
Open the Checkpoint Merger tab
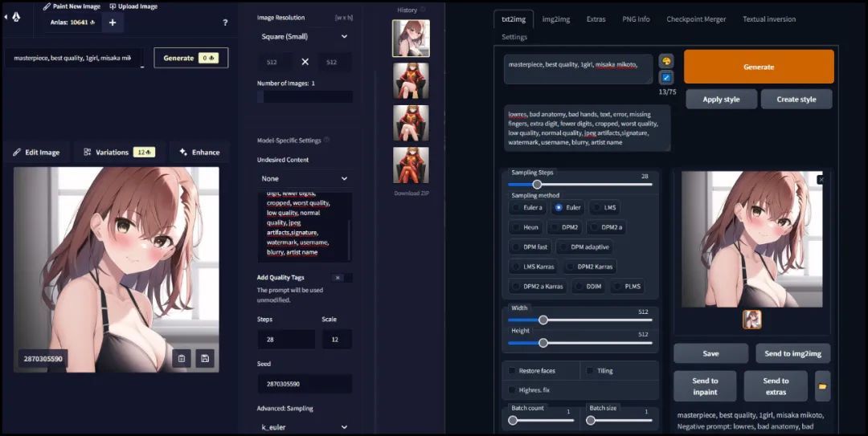coord(698,19)
